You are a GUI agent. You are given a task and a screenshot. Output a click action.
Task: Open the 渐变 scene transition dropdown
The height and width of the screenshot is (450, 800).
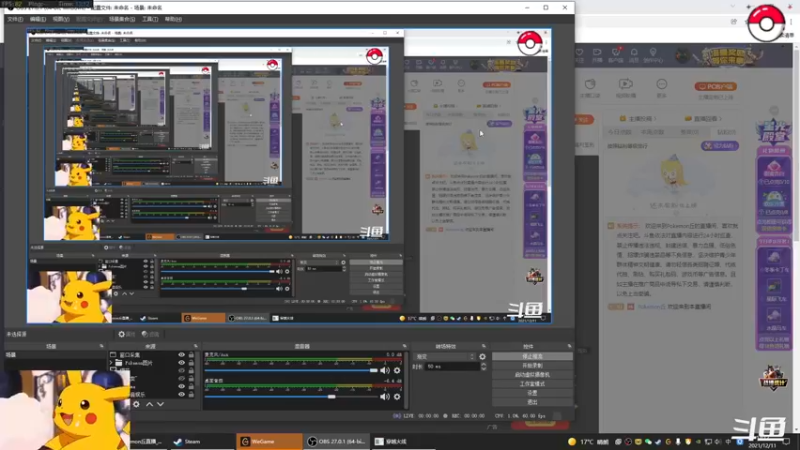point(445,357)
